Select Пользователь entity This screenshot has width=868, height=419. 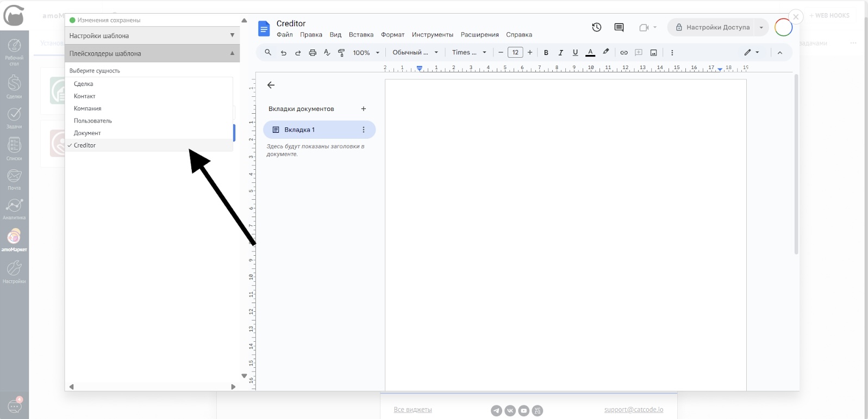tap(149, 121)
